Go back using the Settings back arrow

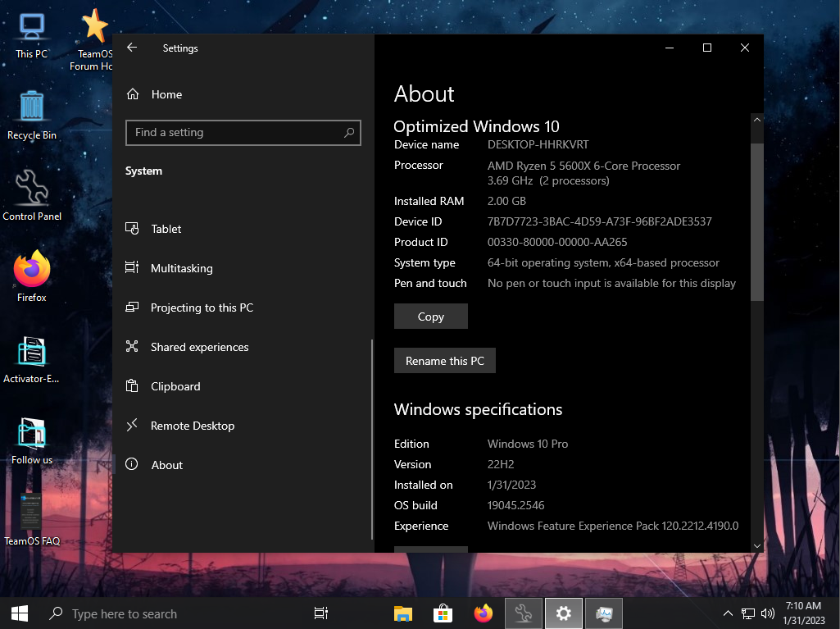132,48
